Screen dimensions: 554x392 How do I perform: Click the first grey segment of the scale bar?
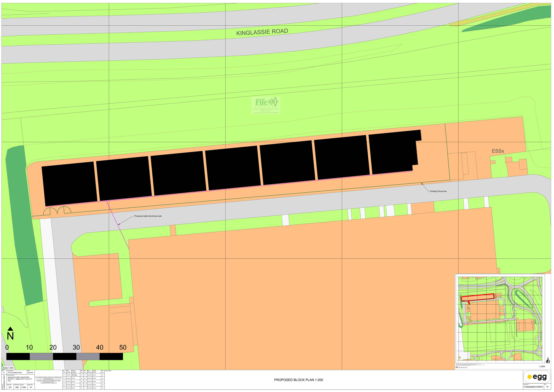pyautogui.click(x=41, y=356)
